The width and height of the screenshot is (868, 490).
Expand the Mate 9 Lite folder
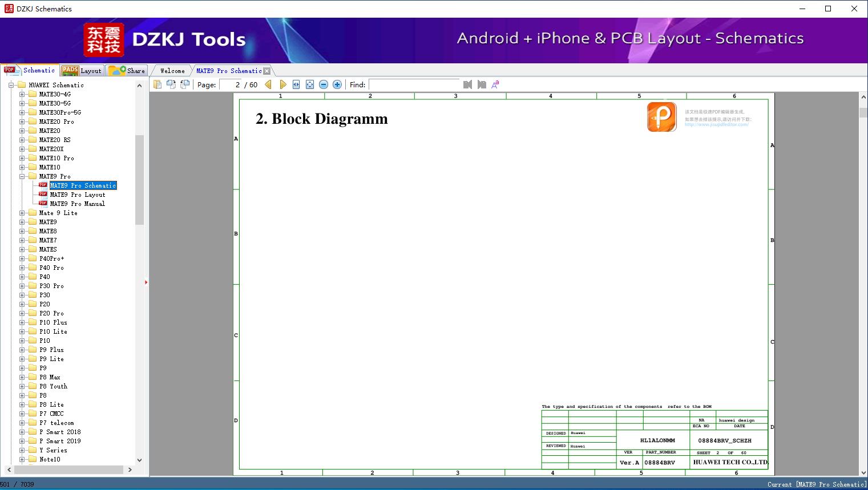pos(22,213)
